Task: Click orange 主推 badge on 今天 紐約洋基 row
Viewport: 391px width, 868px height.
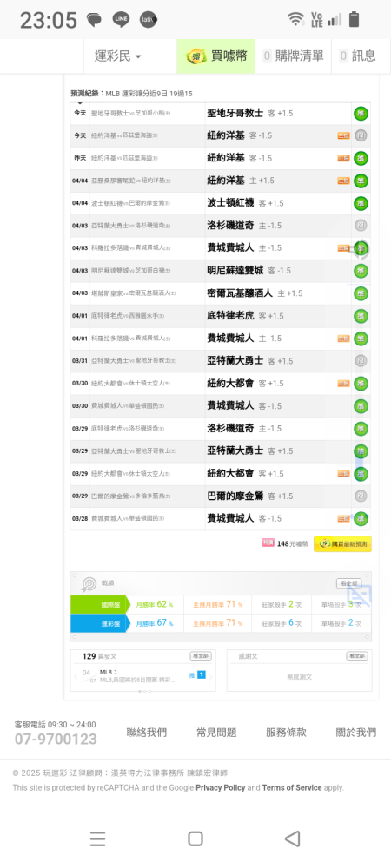Action: coord(344,135)
